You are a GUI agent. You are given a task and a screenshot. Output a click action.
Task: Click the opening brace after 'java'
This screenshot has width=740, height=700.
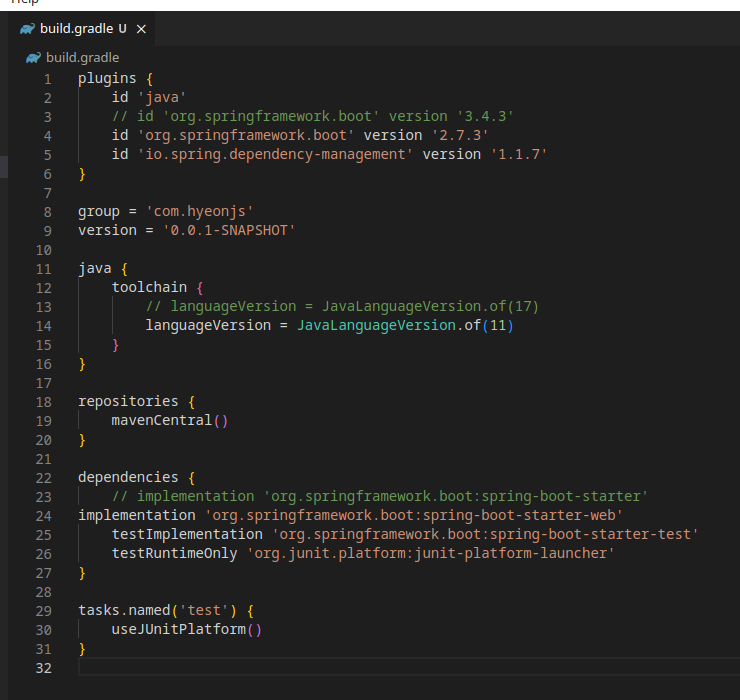click(x=124, y=269)
